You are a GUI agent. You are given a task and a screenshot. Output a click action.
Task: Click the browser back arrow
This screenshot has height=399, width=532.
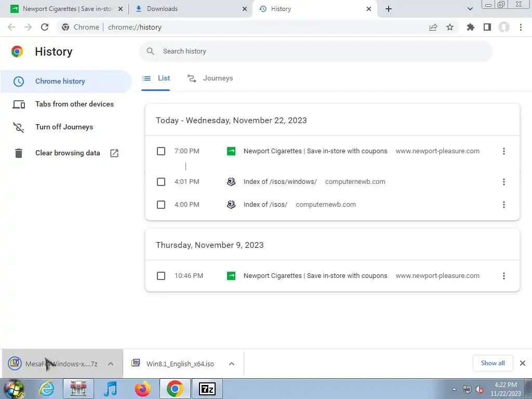[x=11, y=27]
